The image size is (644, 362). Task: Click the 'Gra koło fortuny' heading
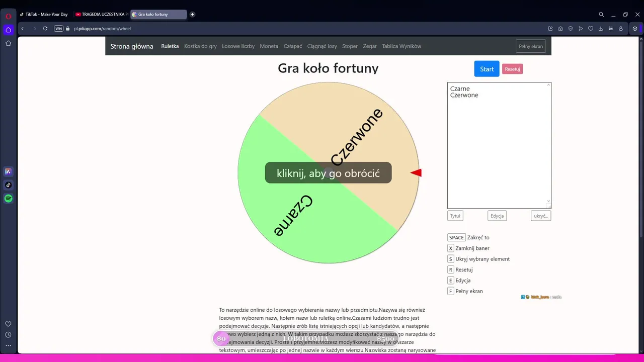[328, 68]
